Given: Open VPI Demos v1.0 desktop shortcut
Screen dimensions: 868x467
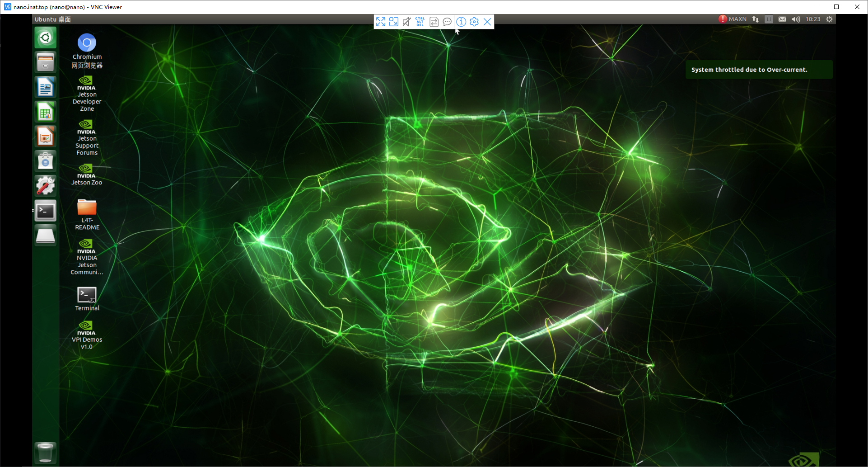Looking at the screenshot, I should (x=87, y=335).
